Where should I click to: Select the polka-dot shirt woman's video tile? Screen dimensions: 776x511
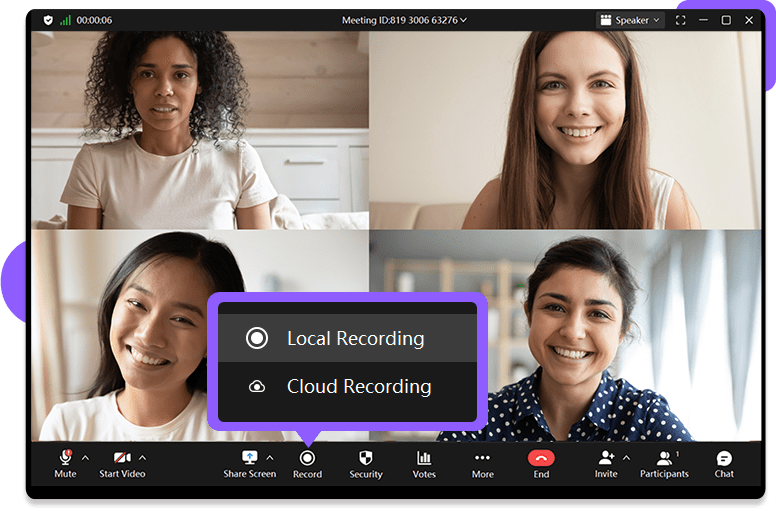pyautogui.click(x=565, y=335)
